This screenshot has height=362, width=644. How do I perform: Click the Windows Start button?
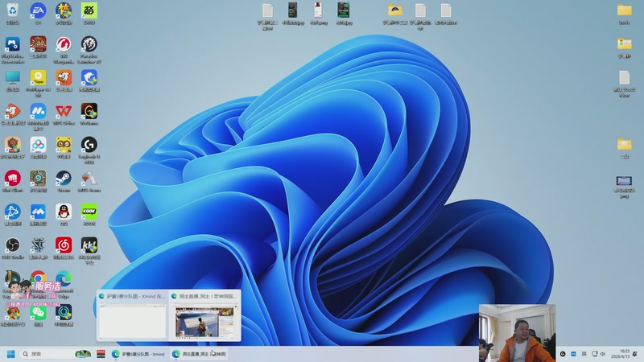[11, 354]
